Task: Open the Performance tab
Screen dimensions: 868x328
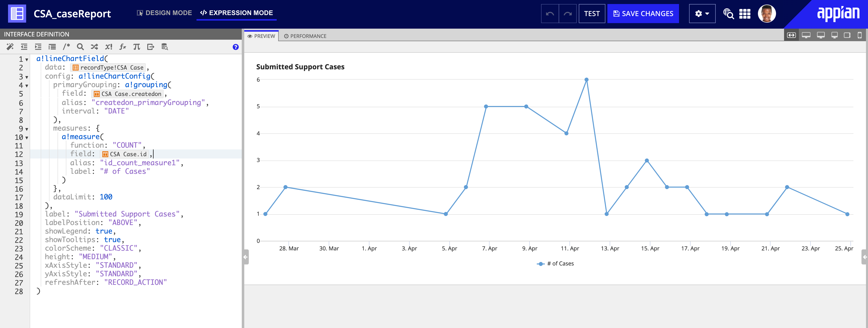Action: [x=305, y=36]
